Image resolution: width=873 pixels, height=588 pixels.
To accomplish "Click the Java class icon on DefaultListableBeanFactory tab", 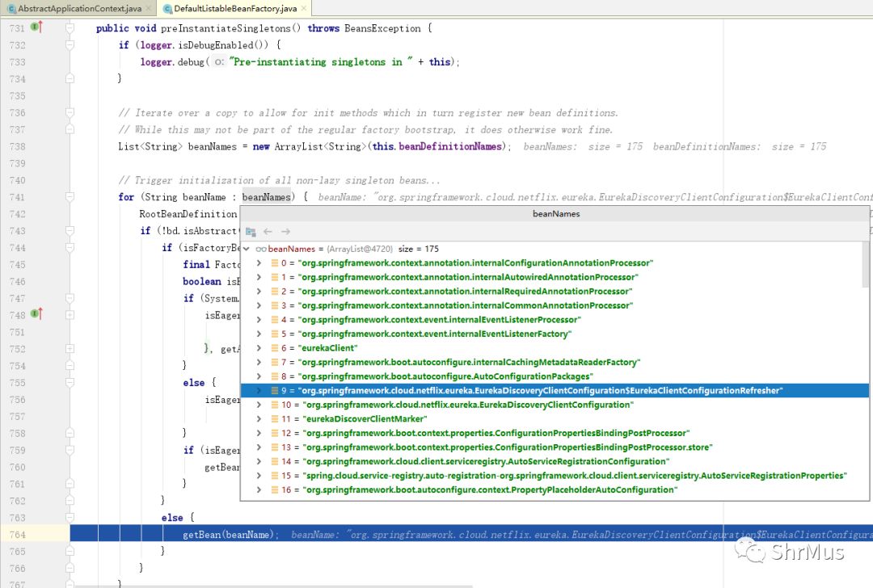I will pos(167,8).
